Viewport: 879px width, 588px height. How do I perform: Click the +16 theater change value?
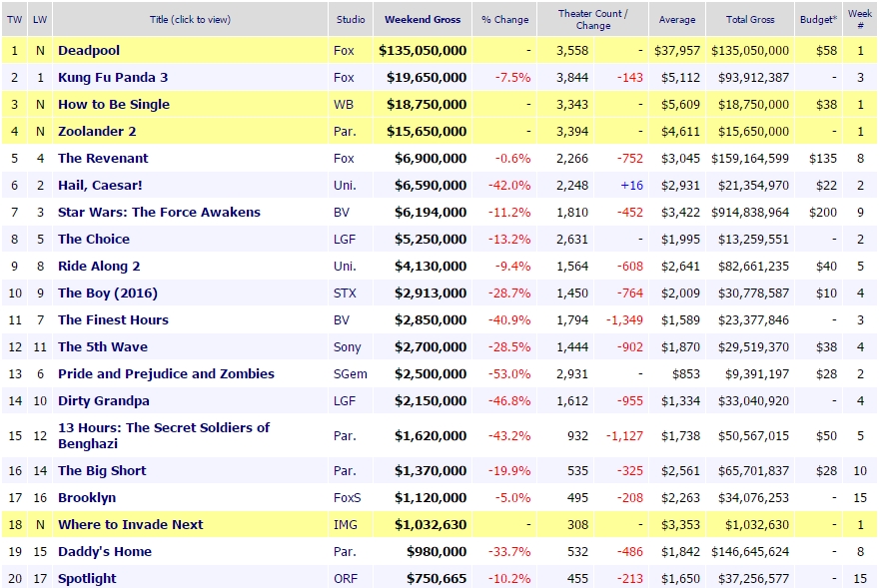pyautogui.click(x=631, y=185)
